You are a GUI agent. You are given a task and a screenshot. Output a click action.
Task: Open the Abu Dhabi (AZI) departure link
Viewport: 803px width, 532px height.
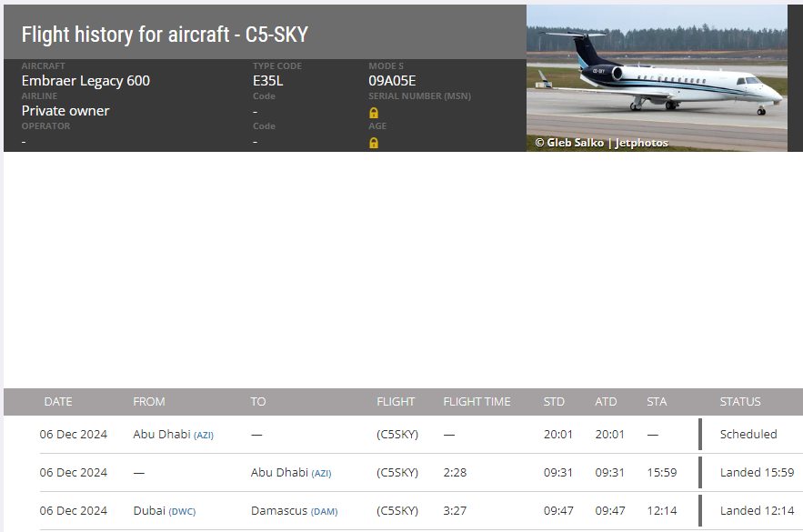click(173, 434)
